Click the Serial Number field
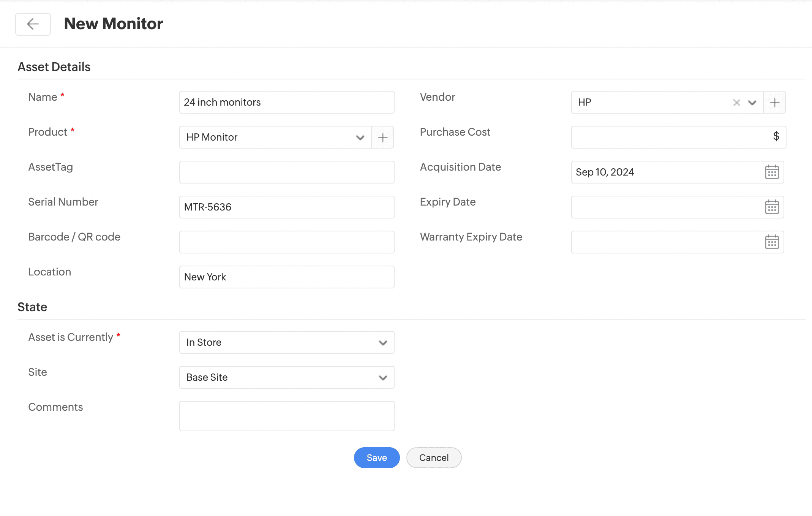The width and height of the screenshot is (812, 516). (x=287, y=207)
